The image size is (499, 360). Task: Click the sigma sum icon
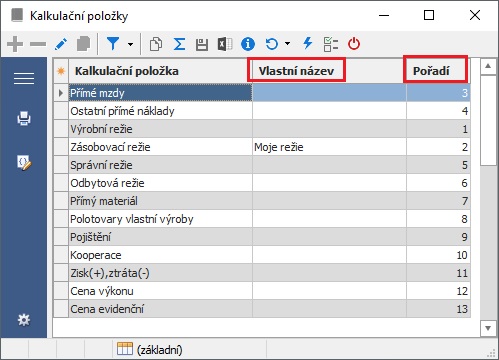[179, 44]
